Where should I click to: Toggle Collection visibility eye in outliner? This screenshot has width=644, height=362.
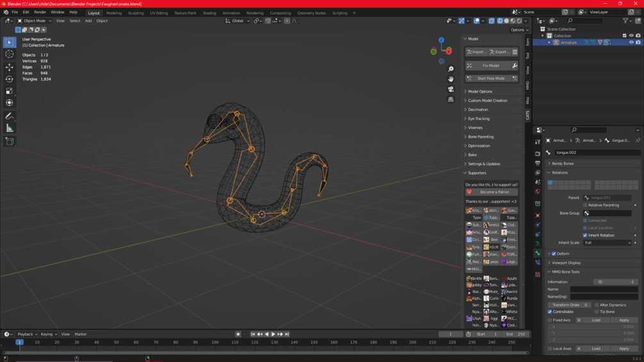631,36
